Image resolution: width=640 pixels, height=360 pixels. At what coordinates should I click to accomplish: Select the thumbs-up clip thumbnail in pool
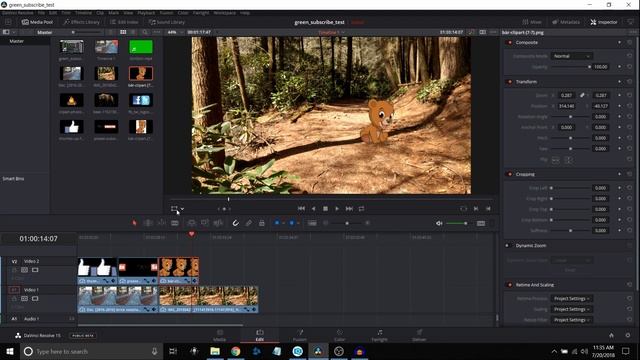click(x=71, y=127)
